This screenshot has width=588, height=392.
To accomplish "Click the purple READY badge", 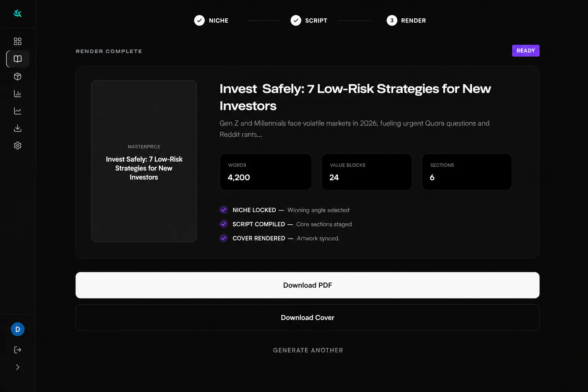I will [x=526, y=51].
